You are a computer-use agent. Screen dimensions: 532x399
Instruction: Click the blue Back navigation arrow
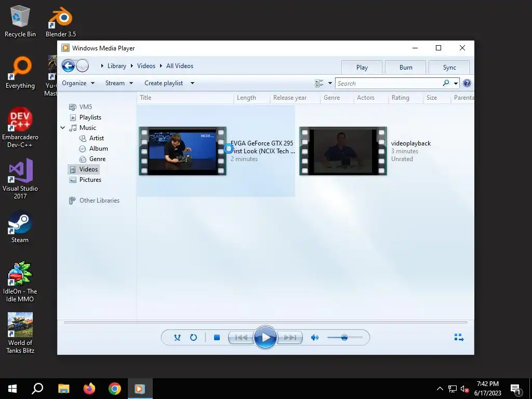tap(68, 66)
